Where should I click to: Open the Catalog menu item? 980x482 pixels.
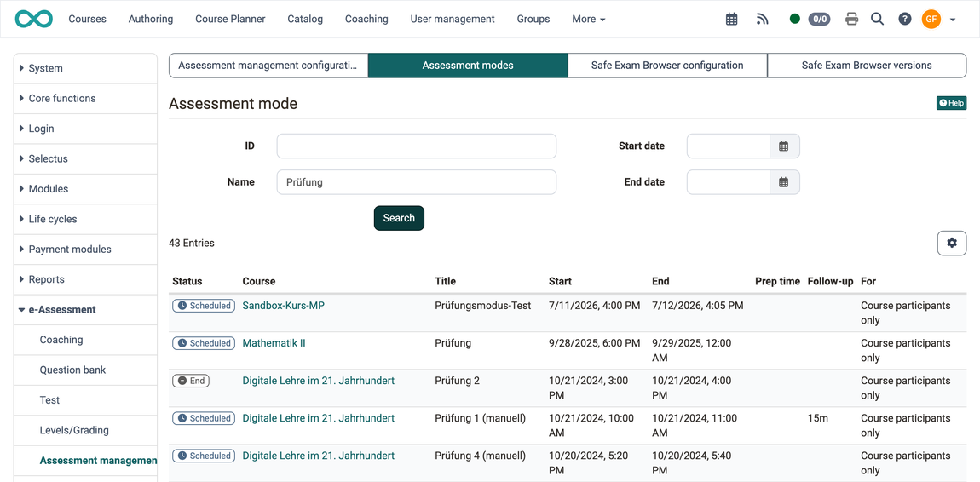(305, 20)
